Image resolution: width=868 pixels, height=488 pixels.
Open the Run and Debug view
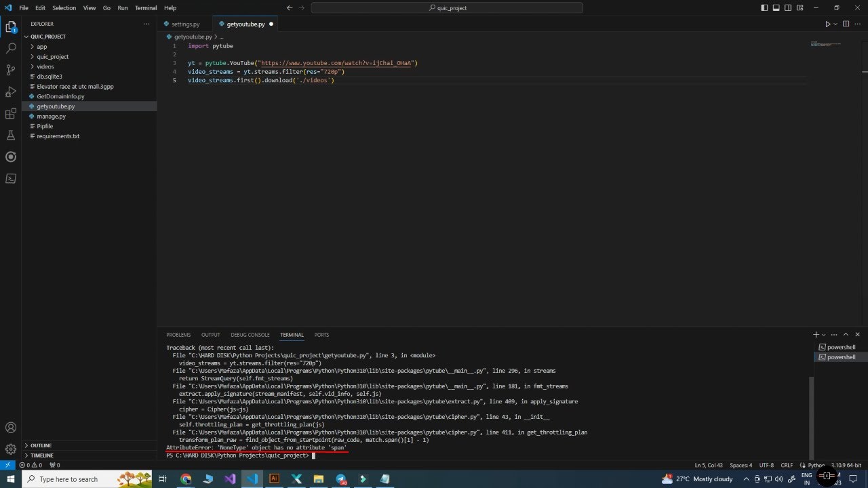11,91
